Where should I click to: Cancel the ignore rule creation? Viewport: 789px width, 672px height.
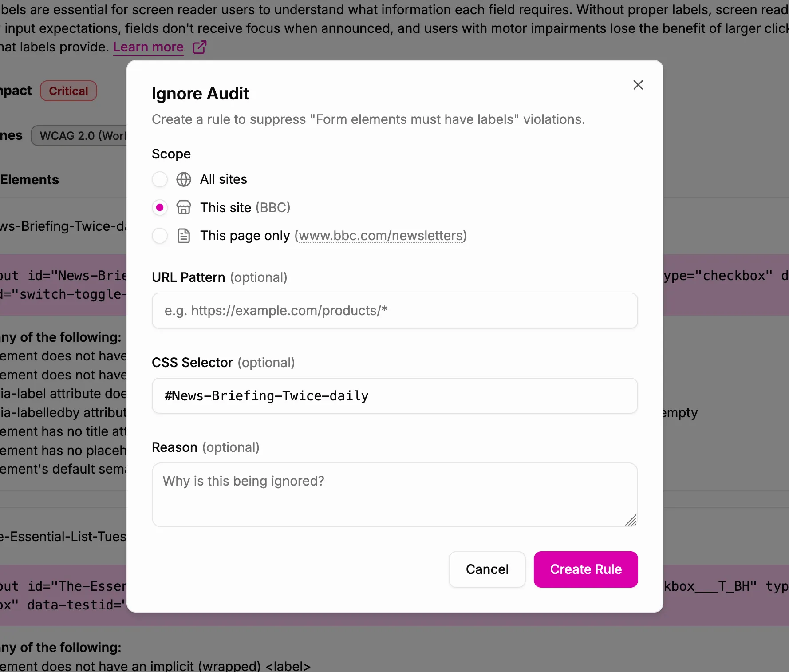click(487, 569)
